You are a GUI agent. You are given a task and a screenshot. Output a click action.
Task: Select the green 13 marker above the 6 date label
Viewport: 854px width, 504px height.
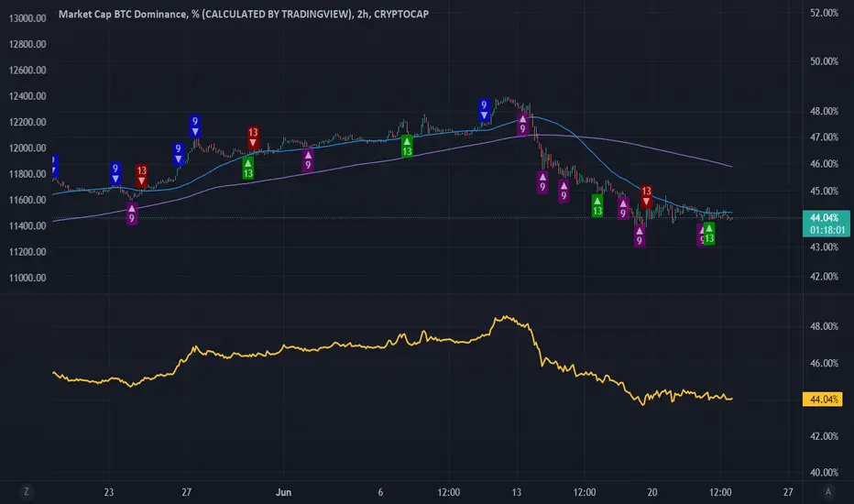tap(407, 147)
